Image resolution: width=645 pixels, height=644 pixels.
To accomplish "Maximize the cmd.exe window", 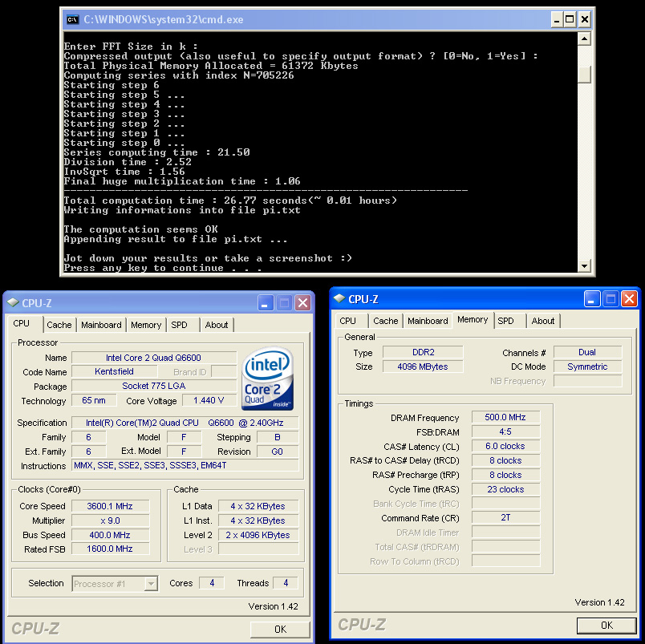I will pyautogui.click(x=570, y=19).
